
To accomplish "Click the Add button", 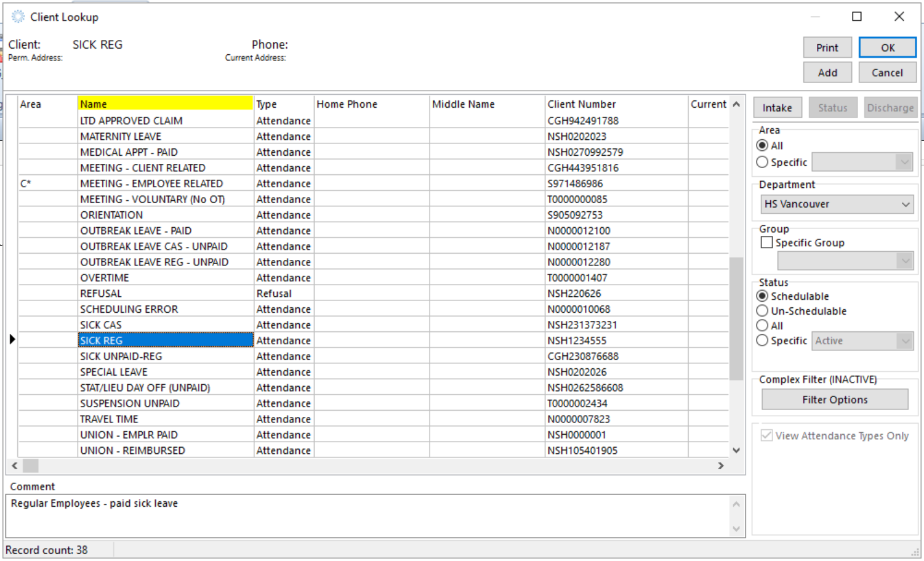I will (827, 72).
